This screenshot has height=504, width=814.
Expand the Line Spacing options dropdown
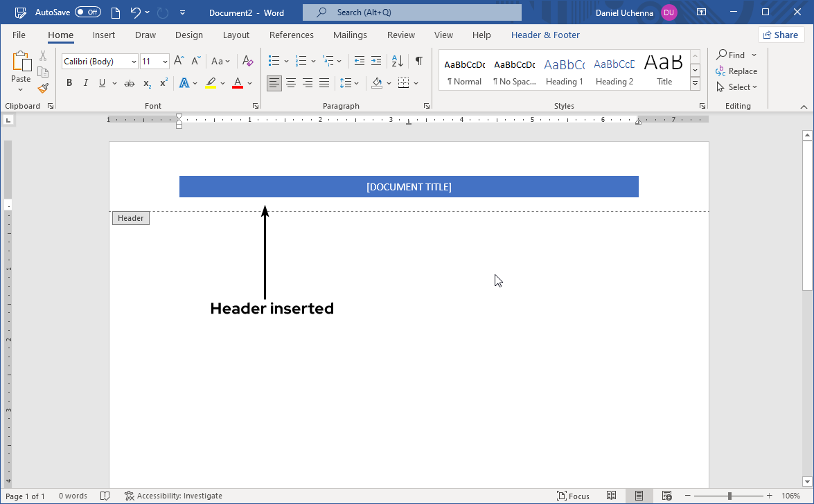click(356, 82)
